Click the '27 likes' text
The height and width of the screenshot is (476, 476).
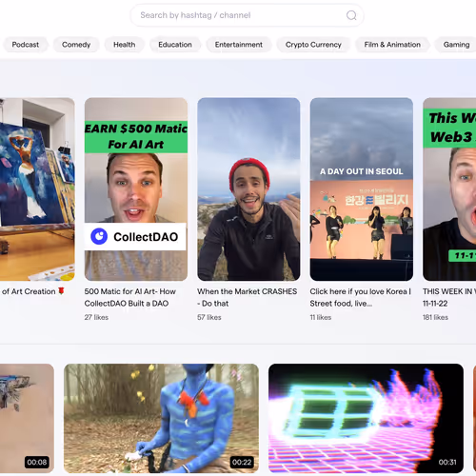[x=96, y=317]
